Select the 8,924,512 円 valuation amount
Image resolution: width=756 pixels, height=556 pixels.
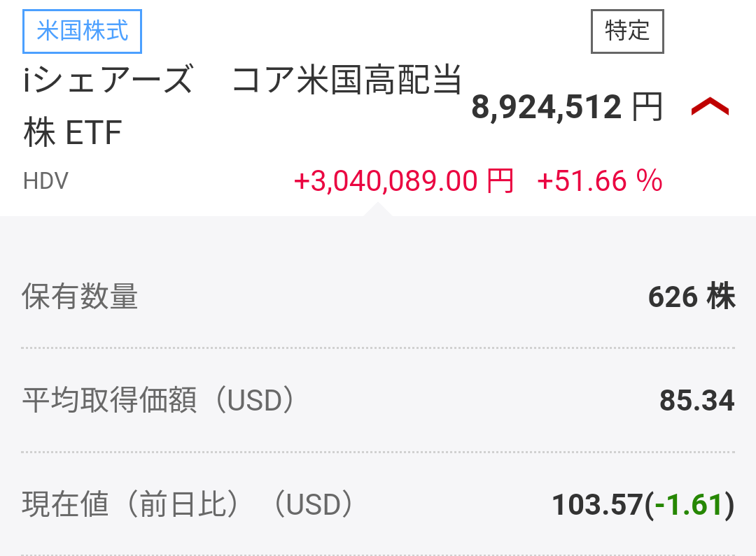pos(546,108)
